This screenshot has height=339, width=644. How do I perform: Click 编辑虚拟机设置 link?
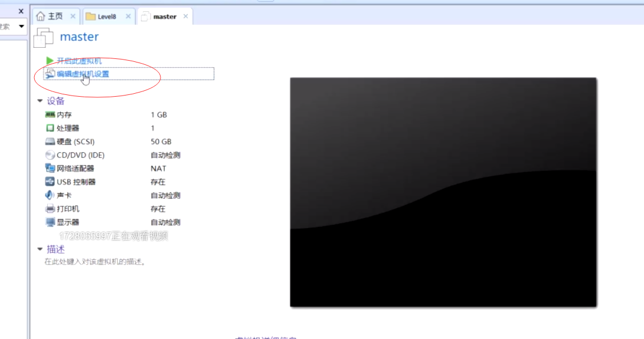pyautogui.click(x=83, y=74)
